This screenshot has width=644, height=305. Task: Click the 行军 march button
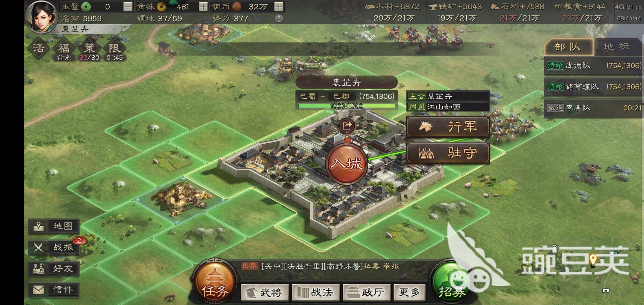[x=448, y=127]
